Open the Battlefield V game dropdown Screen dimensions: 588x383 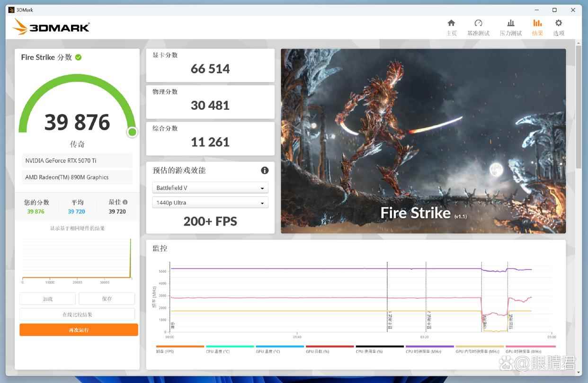click(x=210, y=188)
